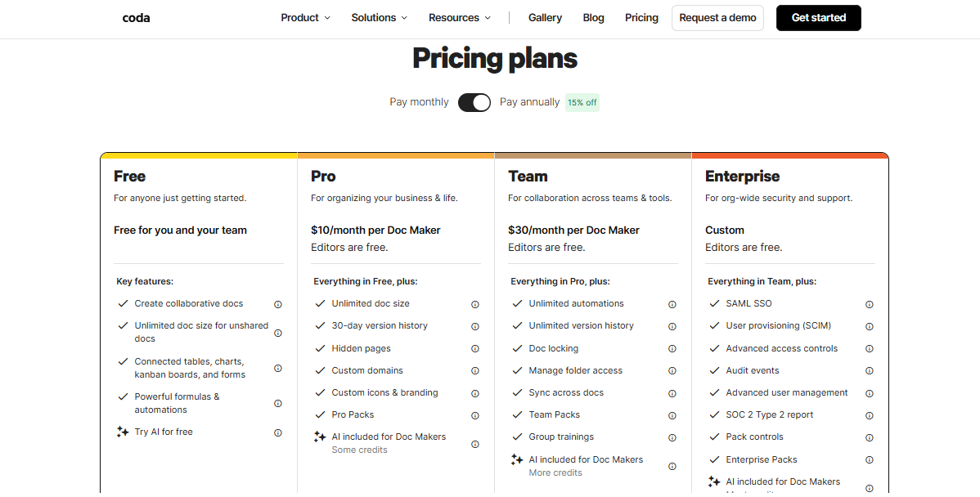Click the Pro plan heading
This screenshot has height=497, width=980.
323,176
